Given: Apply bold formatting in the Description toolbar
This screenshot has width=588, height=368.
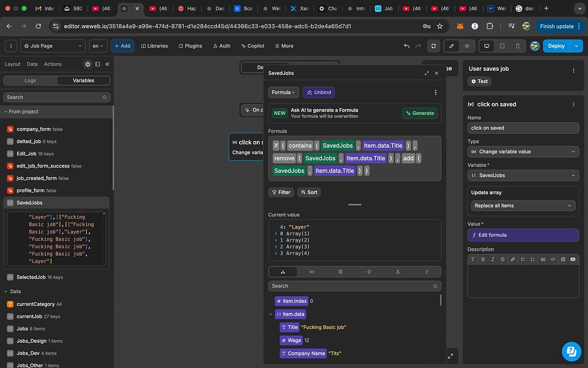Looking at the screenshot, I should click(483, 259).
